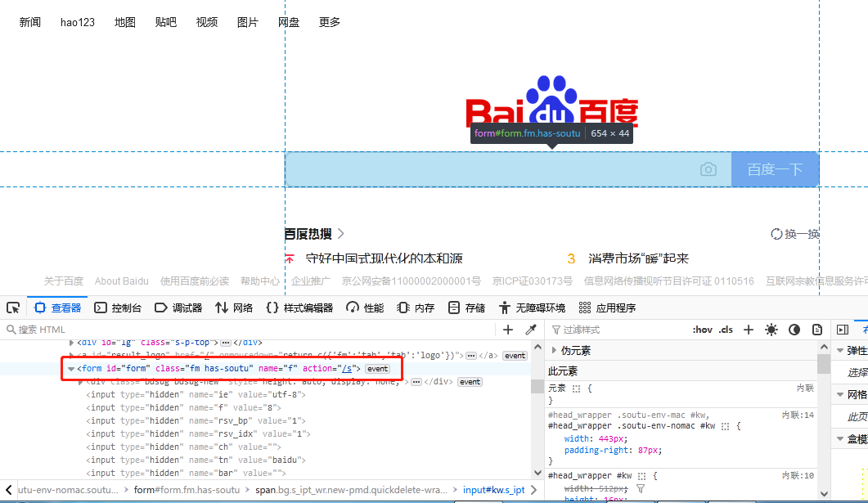
Task: Select form#form.fm.has-soutu breadcrumb
Action: coord(187,490)
